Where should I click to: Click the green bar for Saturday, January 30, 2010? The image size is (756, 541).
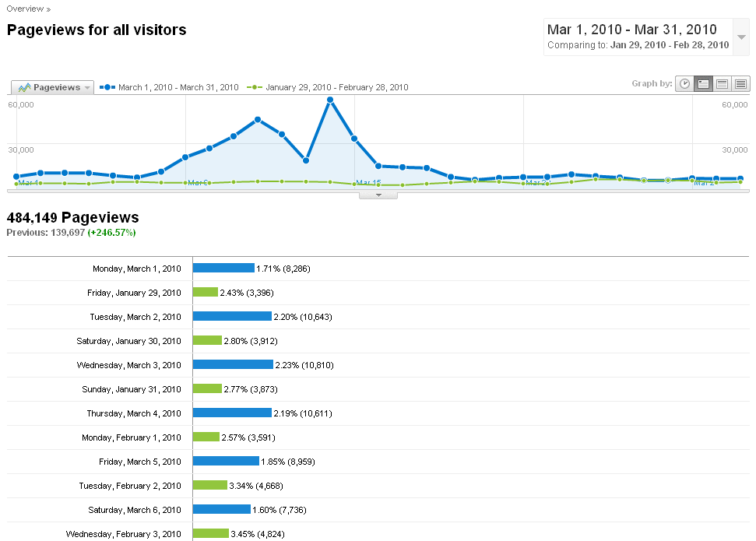pyautogui.click(x=207, y=340)
